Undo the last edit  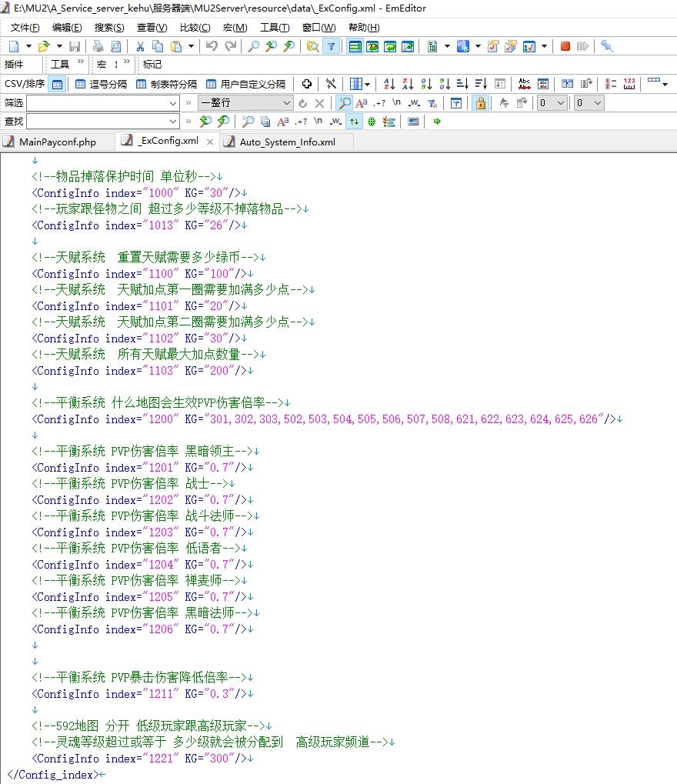(x=212, y=46)
